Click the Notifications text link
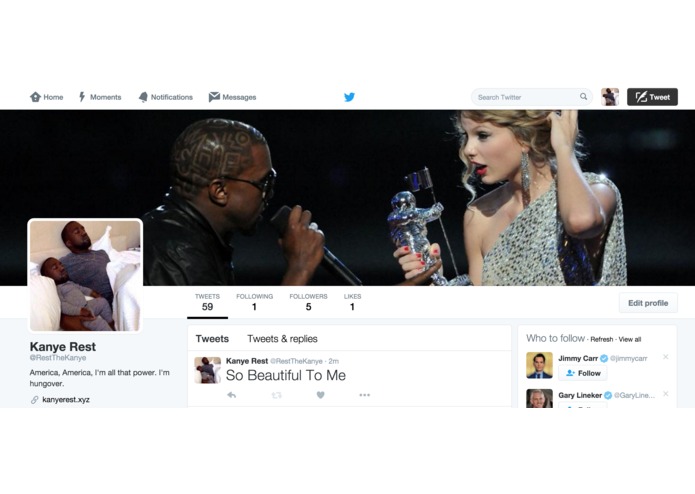 coord(172,97)
